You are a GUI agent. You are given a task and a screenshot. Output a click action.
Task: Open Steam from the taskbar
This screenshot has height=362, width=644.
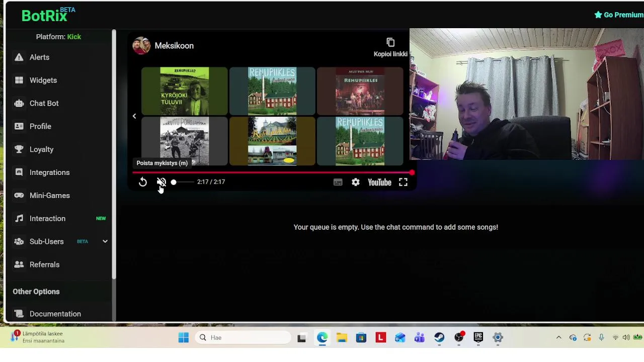439,338
